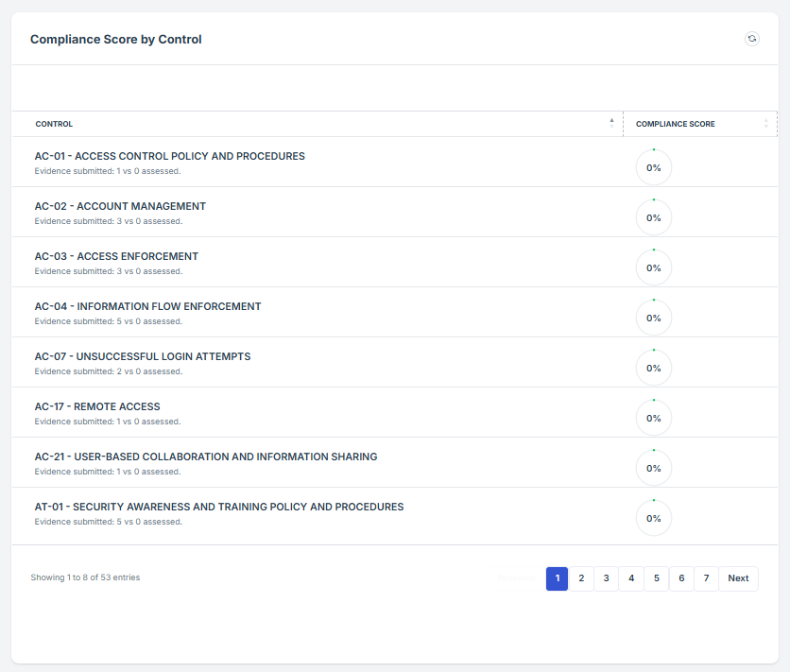The image size is (790, 672).
Task: Click the Compliance Score column header label
Action: click(675, 124)
